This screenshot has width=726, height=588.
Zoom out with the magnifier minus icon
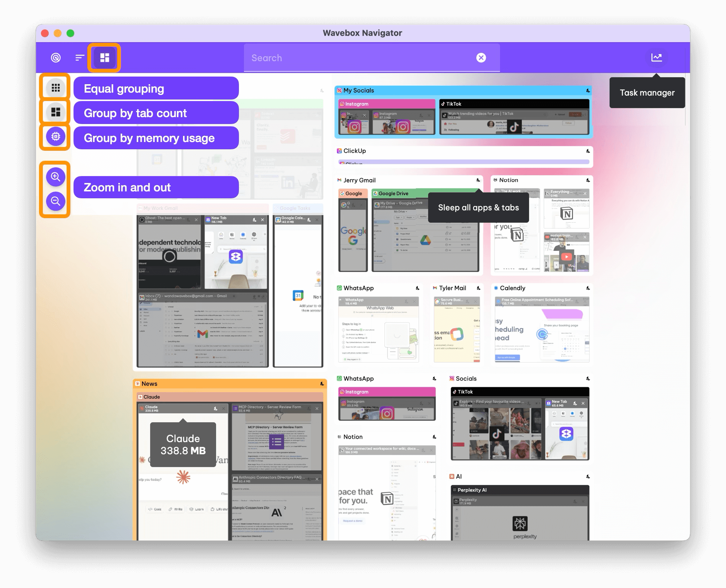tap(56, 201)
